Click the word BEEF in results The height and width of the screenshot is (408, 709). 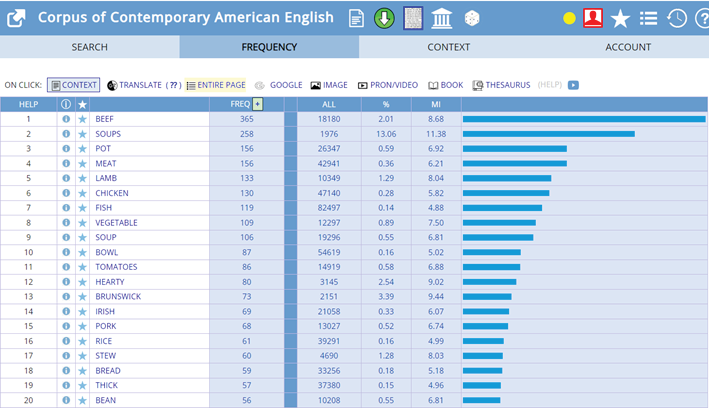tap(105, 119)
